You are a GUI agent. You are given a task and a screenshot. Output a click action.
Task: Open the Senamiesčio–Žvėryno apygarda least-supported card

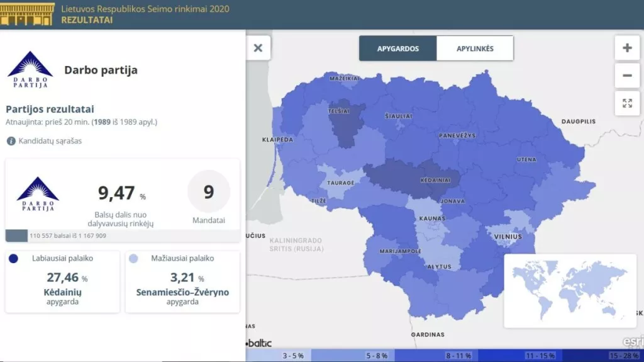point(182,282)
